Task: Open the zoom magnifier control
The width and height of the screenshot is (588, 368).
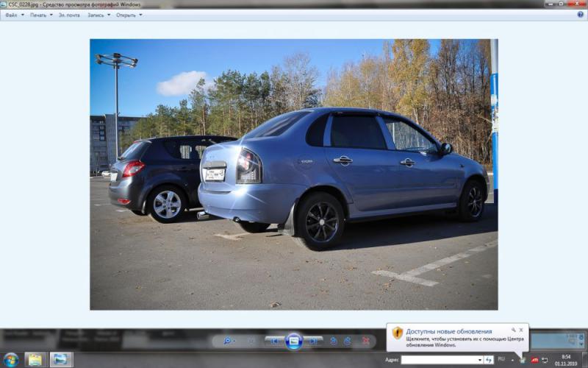Action: point(228,341)
